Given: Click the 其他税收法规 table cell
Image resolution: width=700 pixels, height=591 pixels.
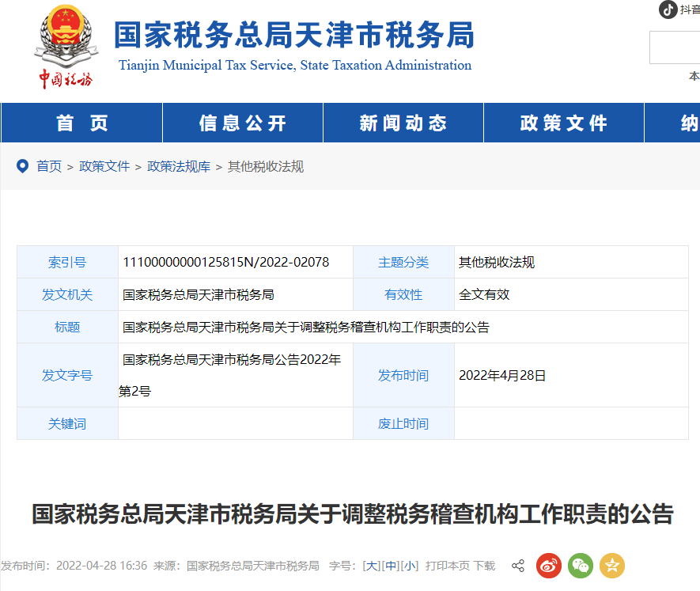Looking at the screenshot, I should pos(571,262).
